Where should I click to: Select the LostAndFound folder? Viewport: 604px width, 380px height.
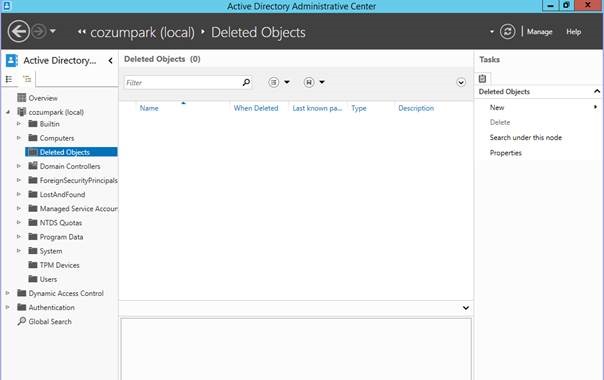tap(62, 194)
